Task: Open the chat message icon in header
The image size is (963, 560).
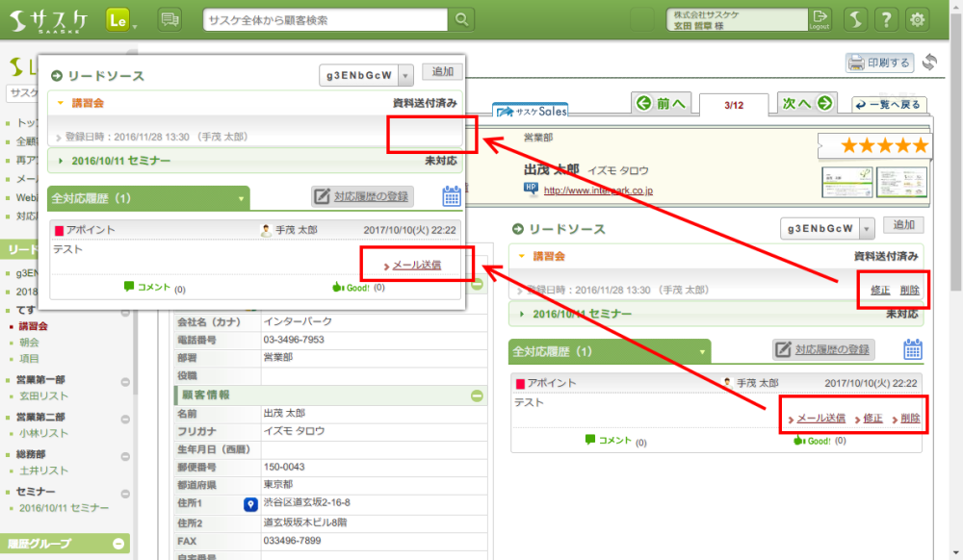Action: [169, 19]
